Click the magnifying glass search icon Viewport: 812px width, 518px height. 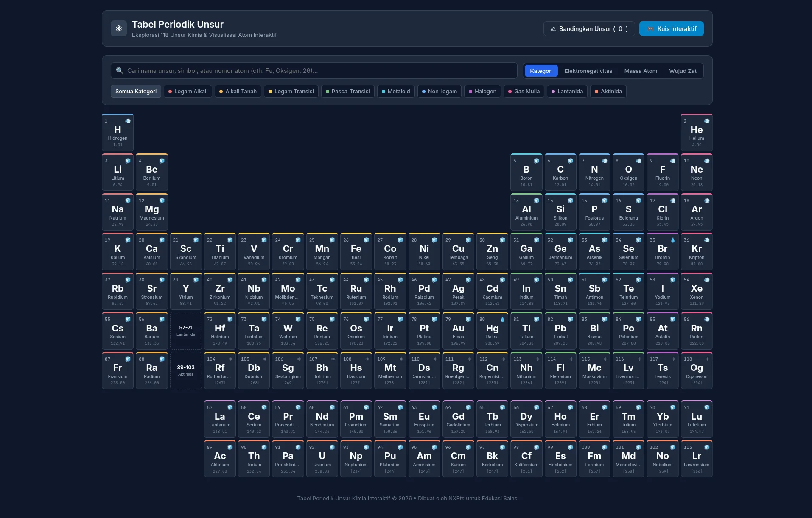120,71
